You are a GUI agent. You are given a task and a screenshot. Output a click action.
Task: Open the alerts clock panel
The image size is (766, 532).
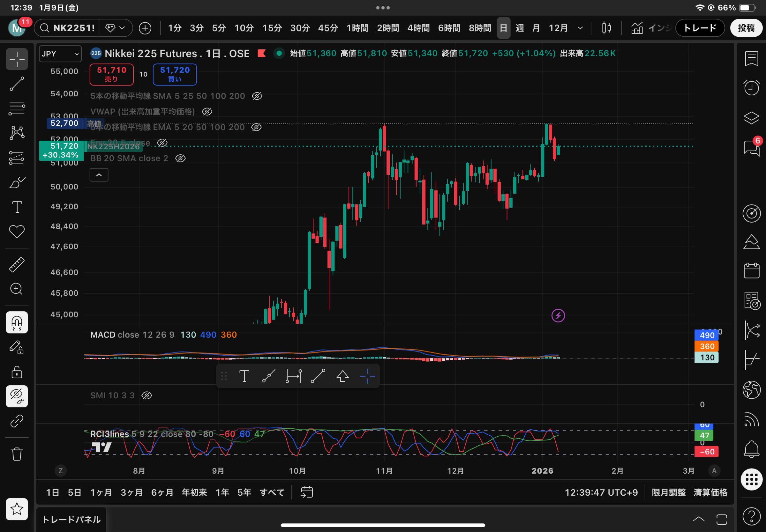tap(751, 88)
